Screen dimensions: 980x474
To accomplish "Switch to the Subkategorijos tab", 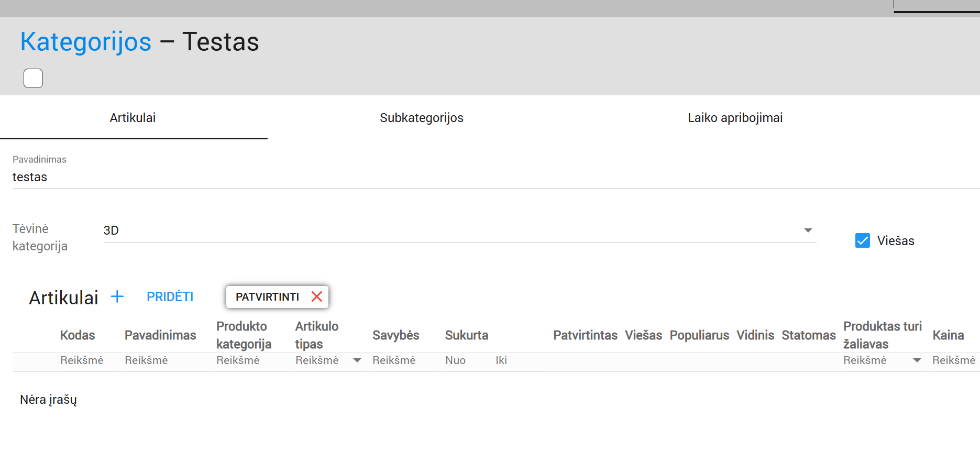I will [421, 118].
